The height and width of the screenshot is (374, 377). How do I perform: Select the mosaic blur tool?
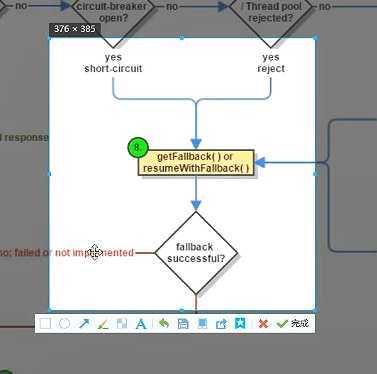(x=122, y=324)
